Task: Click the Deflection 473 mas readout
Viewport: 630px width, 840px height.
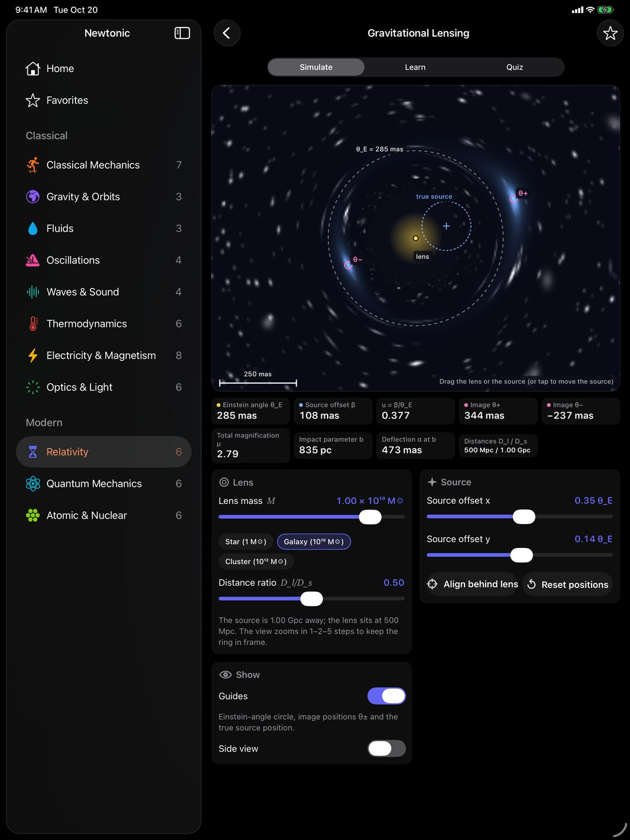Action: pos(415,445)
